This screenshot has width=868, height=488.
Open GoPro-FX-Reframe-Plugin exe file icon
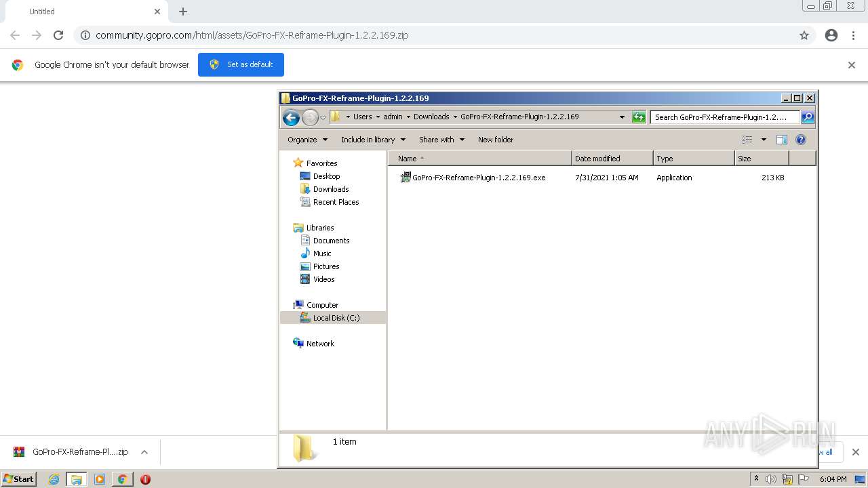(x=406, y=178)
